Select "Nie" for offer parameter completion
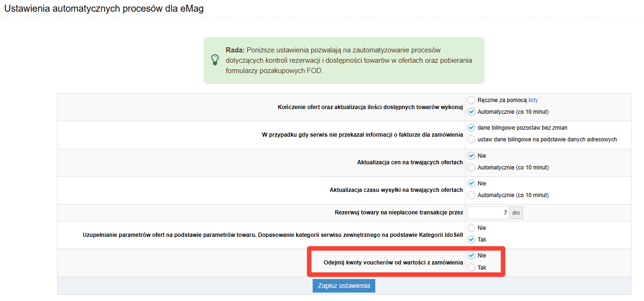The height and width of the screenshot is (301, 644). (x=471, y=228)
